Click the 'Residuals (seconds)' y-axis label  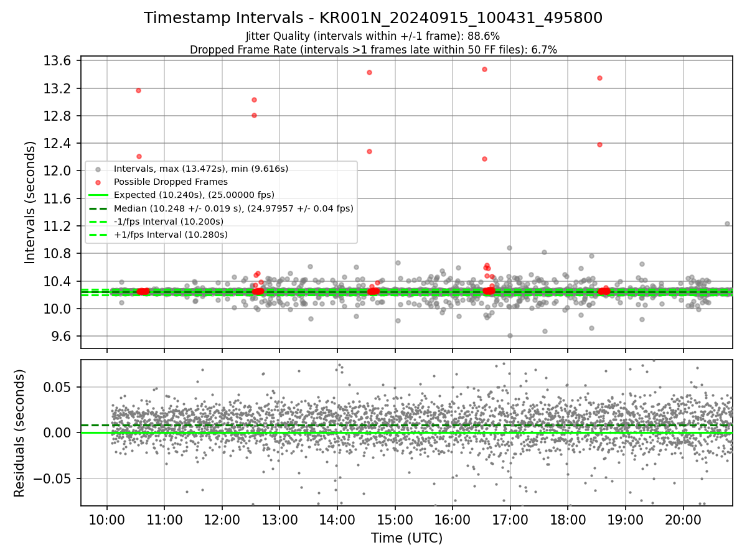tap(20, 433)
